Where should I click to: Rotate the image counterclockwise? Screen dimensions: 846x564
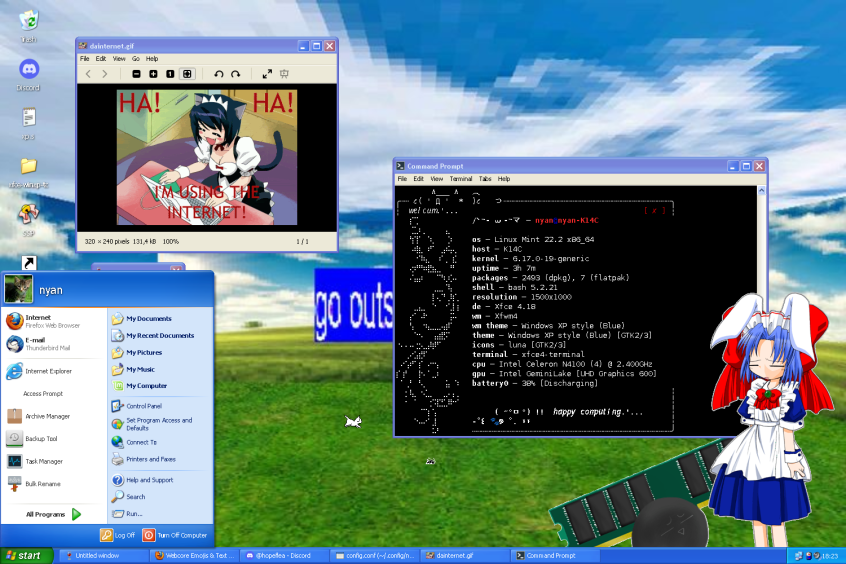coord(219,74)
